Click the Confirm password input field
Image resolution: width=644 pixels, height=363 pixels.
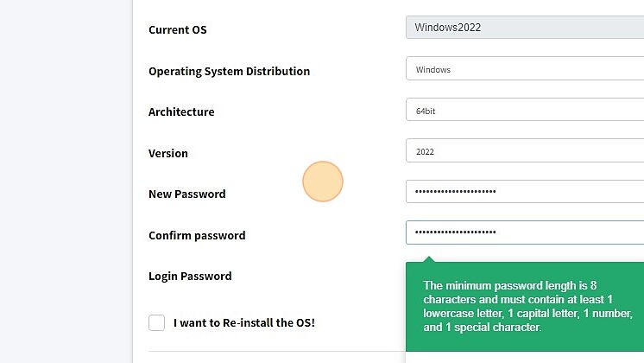pyautogui.click(x=525, y=232)
